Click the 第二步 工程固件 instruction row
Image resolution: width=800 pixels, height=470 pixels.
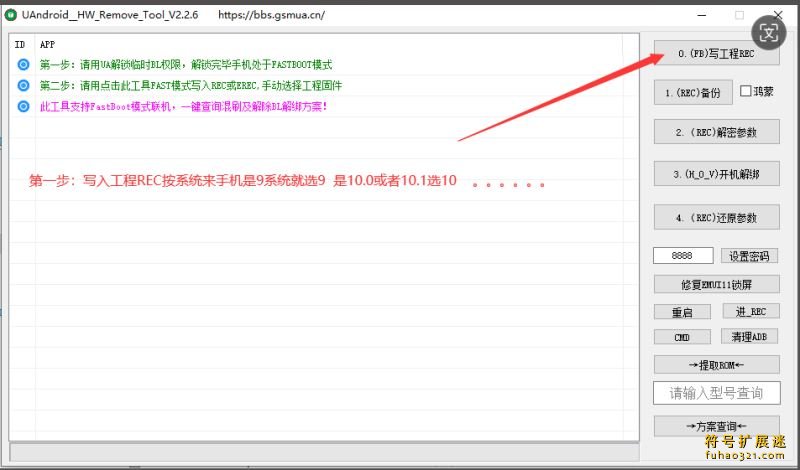190,85
